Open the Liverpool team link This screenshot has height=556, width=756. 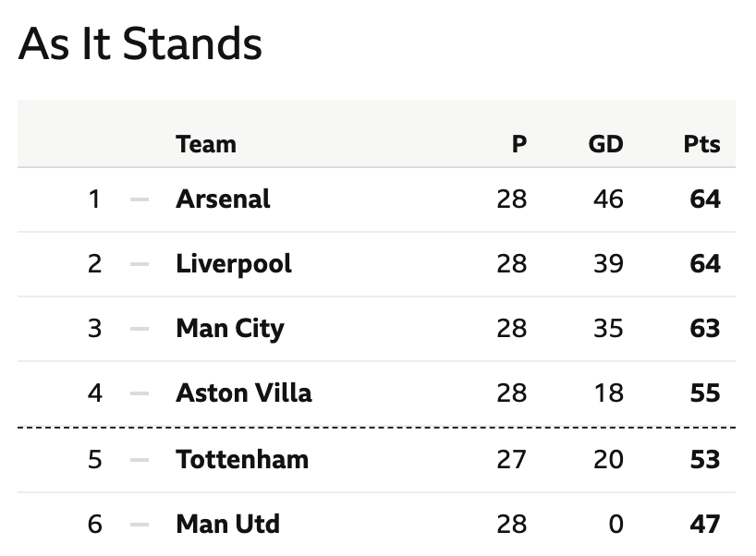[x=234, y=264]
